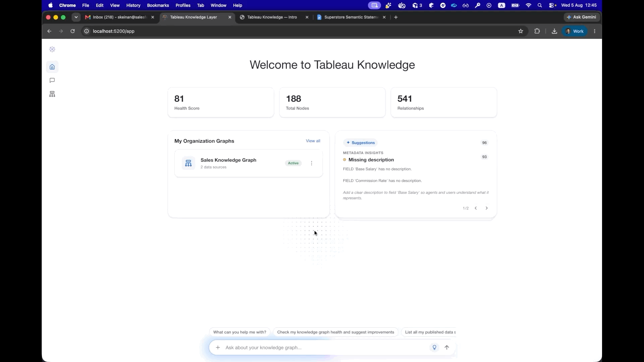644x362 pixels.
Task: Click 'Commission Rate' has no description text
Action: tap(382, 181)
